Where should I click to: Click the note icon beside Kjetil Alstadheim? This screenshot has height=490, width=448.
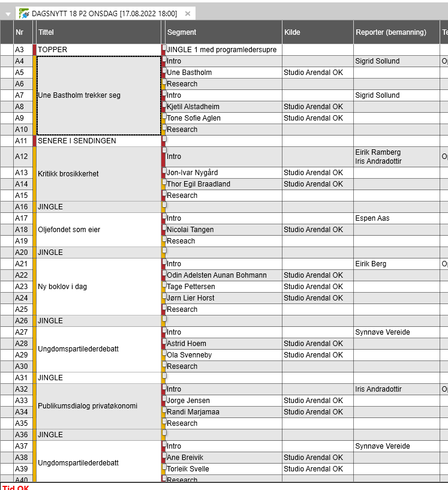(164, 104)
